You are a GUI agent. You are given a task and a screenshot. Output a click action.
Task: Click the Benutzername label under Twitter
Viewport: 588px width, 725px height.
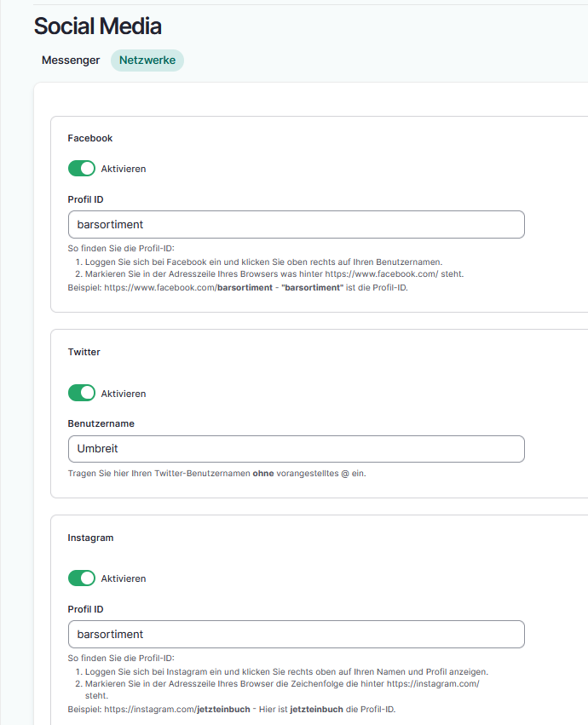[101, 423]
